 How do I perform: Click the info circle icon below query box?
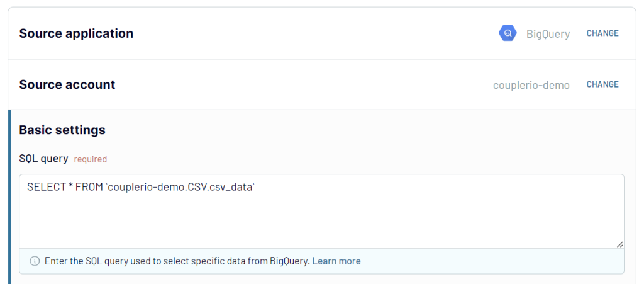pyautogui.click(x=35, y=261)
